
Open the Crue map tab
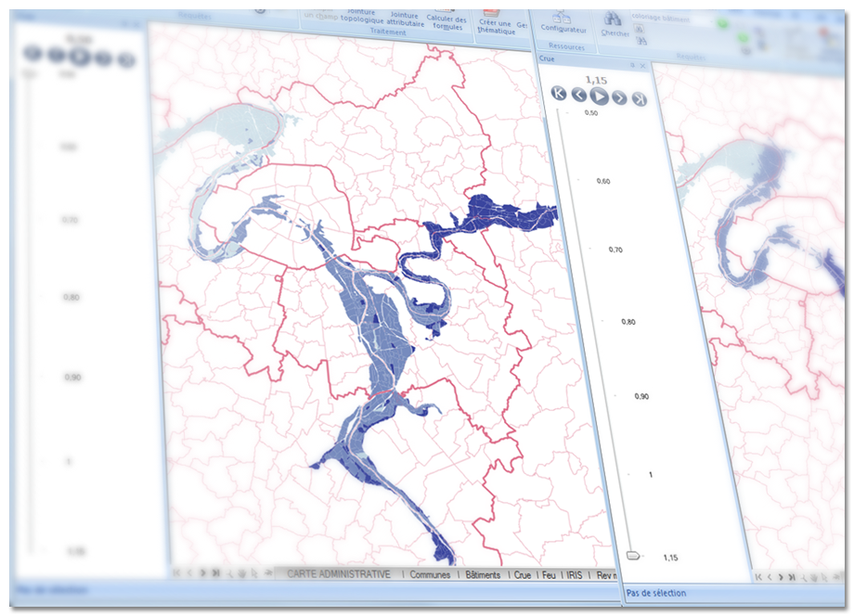pyautogui.click(x=523, y=575)
